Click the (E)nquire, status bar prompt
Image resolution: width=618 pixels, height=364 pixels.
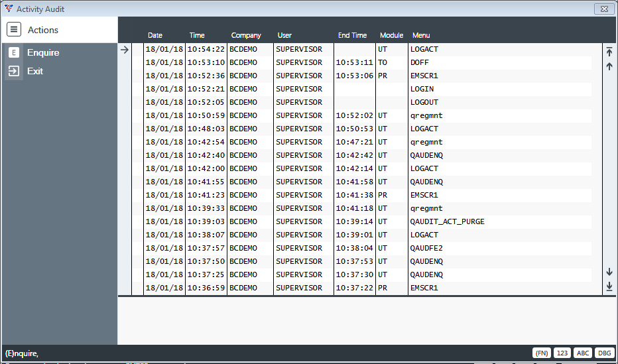point(22,353)
